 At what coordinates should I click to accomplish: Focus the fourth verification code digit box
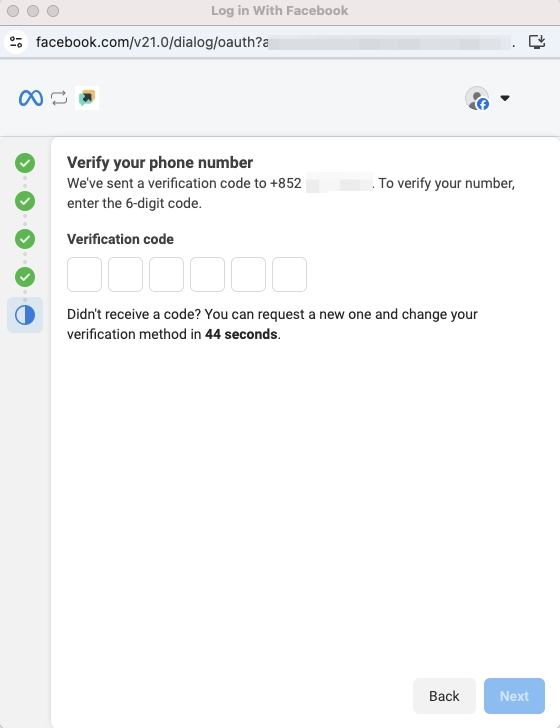click(208, 274)
